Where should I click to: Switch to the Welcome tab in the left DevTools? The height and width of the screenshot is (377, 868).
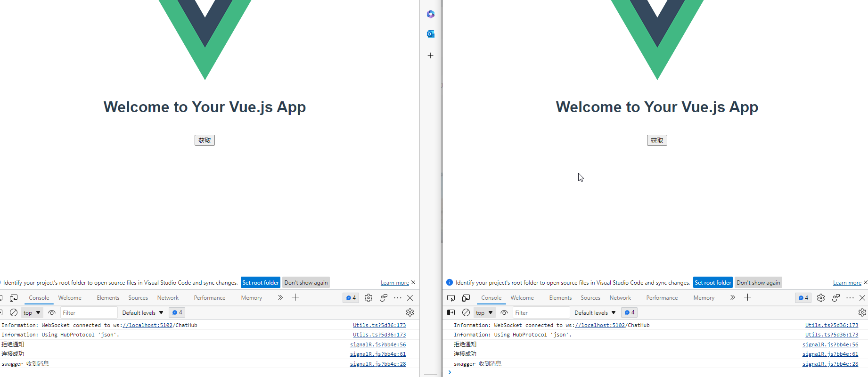pyautogui.click(x=70, y=298)
